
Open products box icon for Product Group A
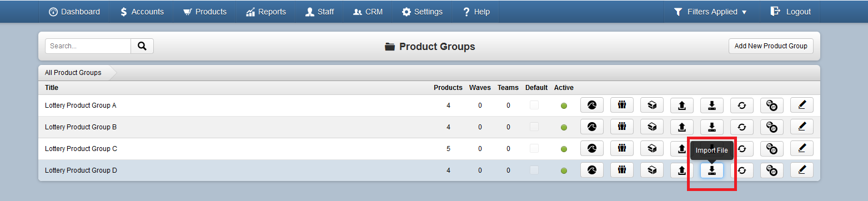pyautogui.click(x=652, y=105)
